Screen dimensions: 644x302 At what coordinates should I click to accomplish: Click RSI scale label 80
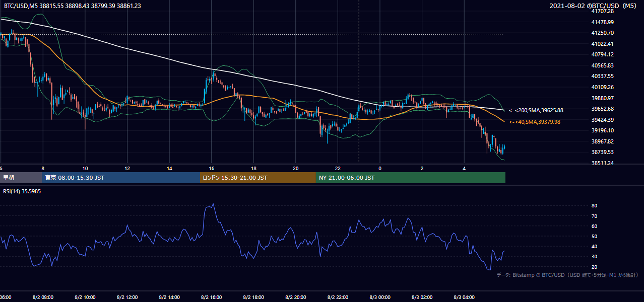click(594, 206)
